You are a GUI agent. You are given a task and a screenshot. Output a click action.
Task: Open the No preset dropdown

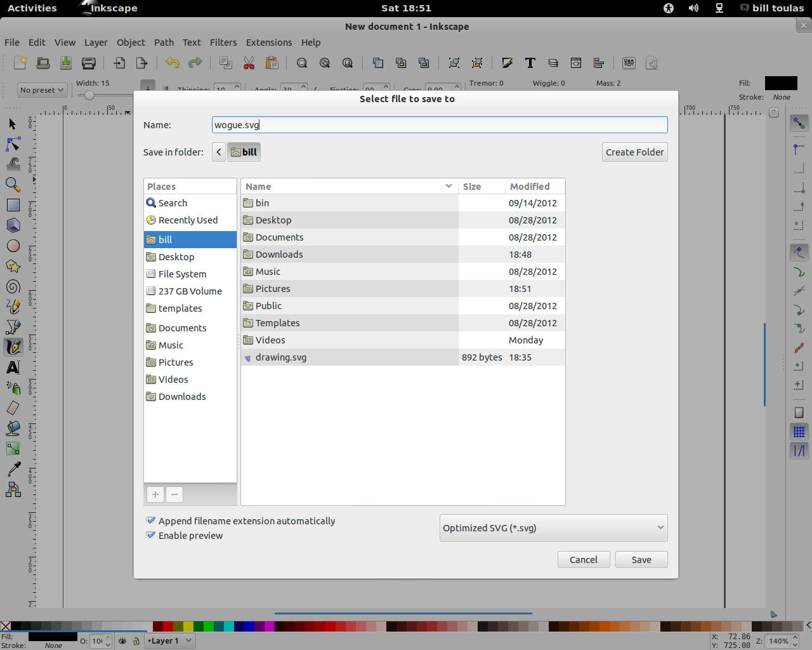42,90
